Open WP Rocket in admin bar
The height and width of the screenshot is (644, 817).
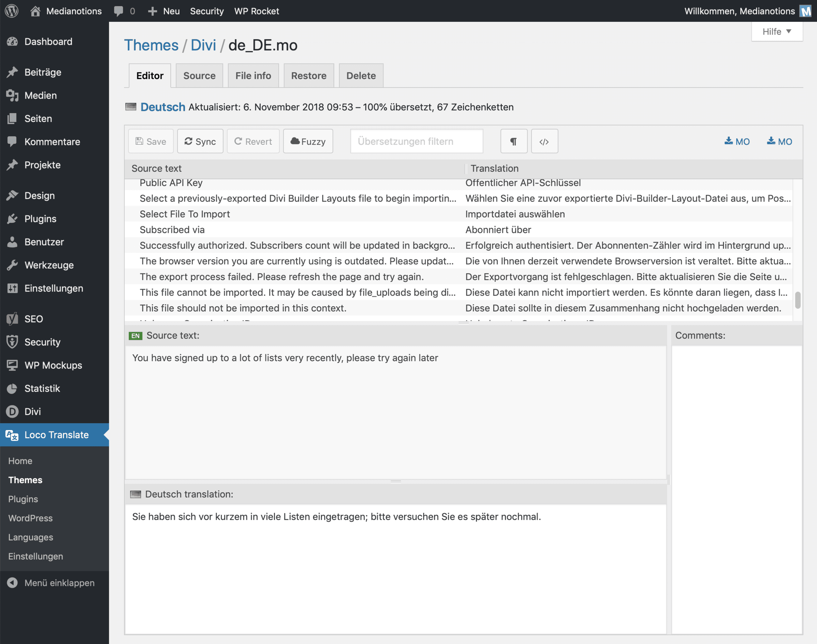[x=257, y=11]
